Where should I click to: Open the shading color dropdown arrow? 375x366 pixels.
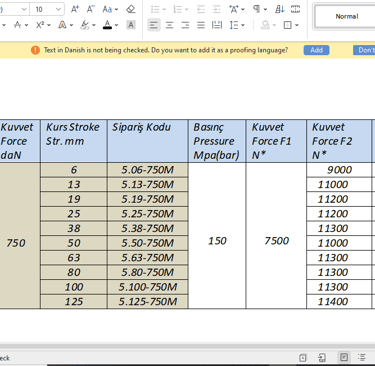274,25
